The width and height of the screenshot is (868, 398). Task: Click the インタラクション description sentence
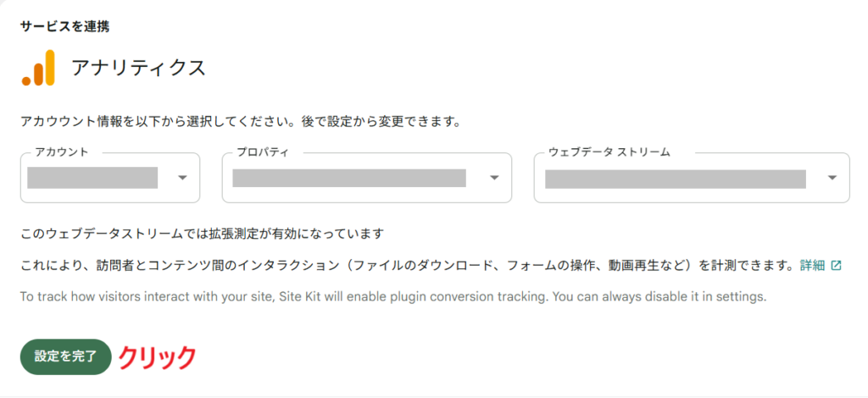pyautogui.click(x=407, y=265)
